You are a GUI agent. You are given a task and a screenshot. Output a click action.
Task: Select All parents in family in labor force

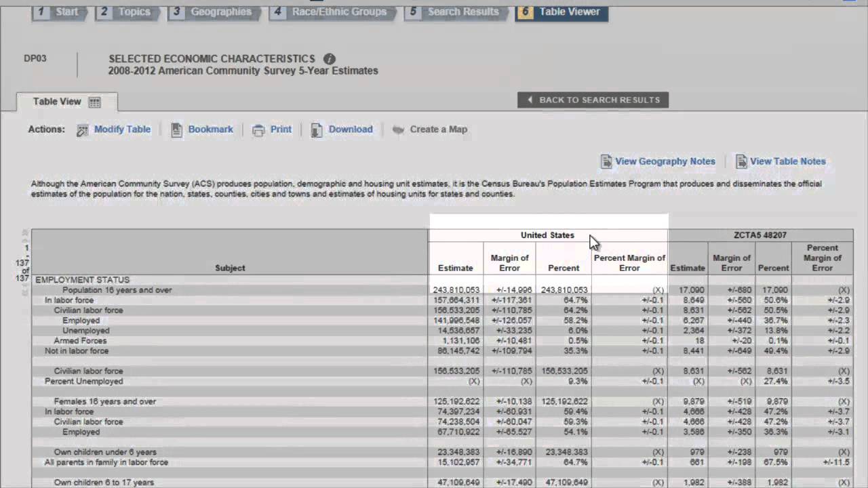106,462
